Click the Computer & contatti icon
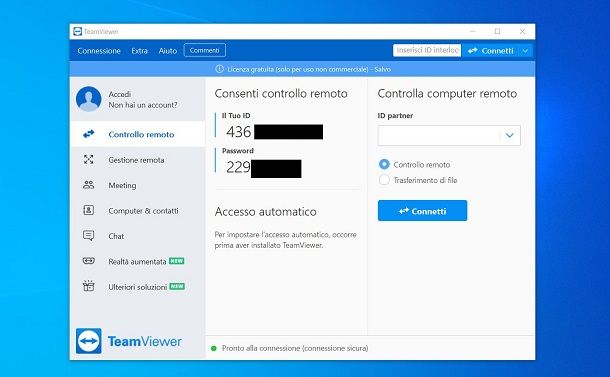Viewport: 610px width, 377px height. pyautogui.click(x=89, y=210)
